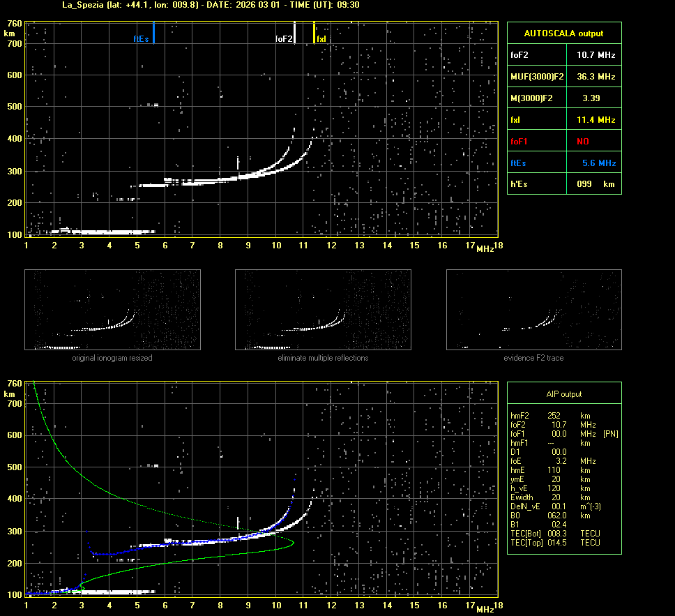Click the blue ftEs marker in top ionogram
Screen dimensions: 675x616
(153, 33)
